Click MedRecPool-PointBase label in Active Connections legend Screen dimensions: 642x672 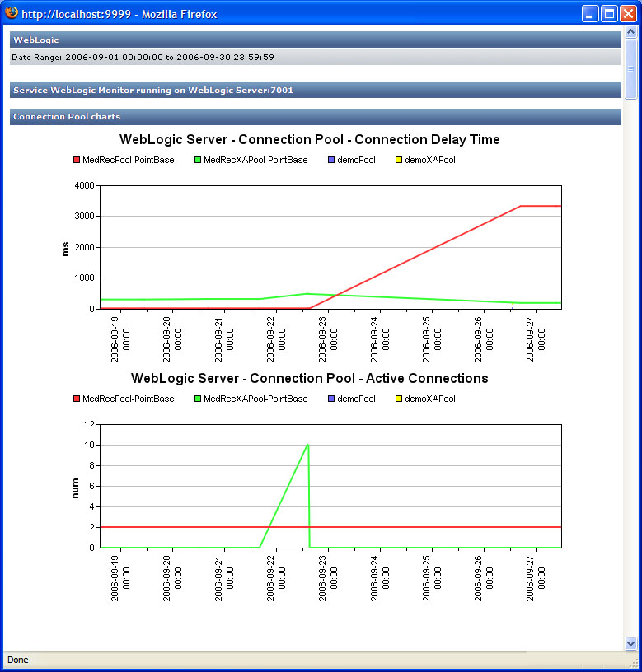tap(129, 399)
